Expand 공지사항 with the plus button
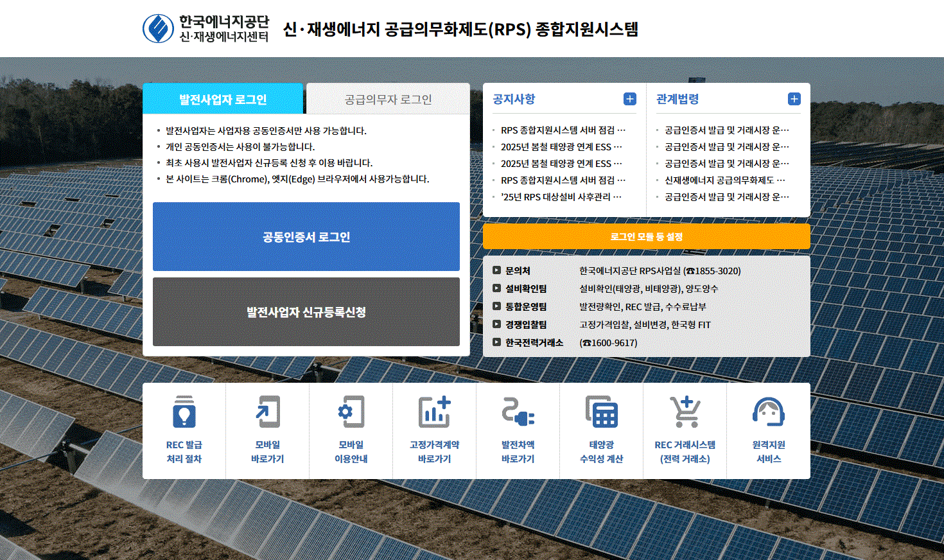 tap(630, 99)
